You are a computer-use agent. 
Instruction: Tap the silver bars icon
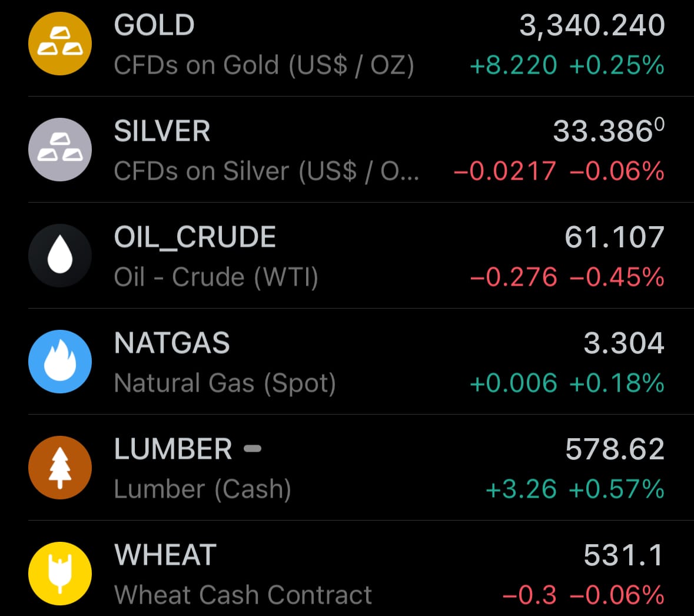[x=60, y=149]
